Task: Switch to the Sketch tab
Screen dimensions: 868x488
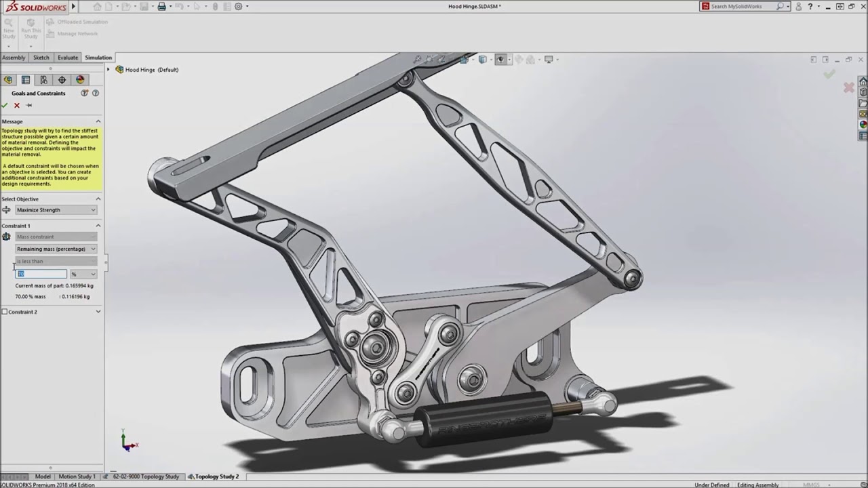Action: (41, 58)
